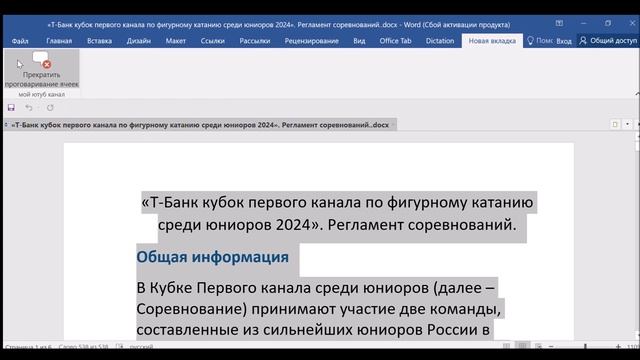Click the lightbulb help search field
The image size is (640, 360).
click(540, 41)
